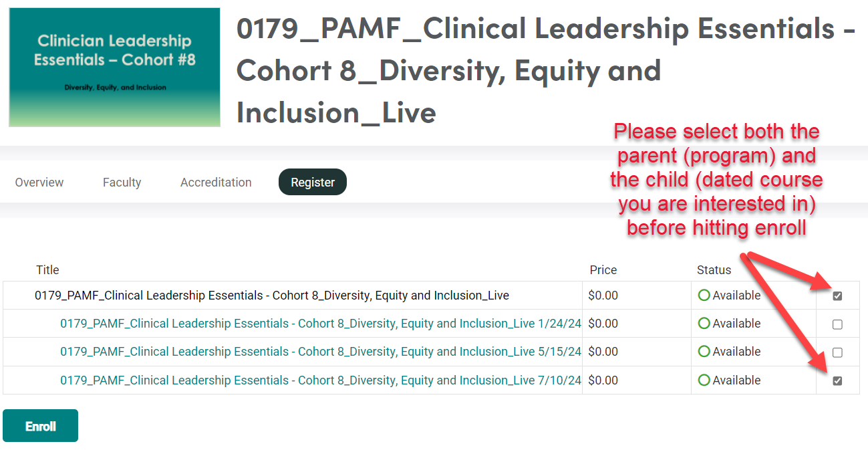Click the Status column header

714,270
